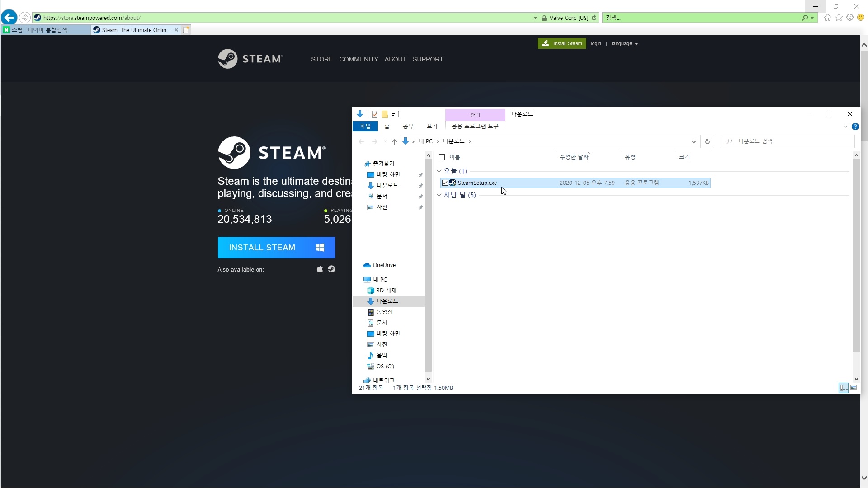Toggle the select-all checkbox in the header
The width and height of the screenshot is (868, 488).
coord(442,157)
